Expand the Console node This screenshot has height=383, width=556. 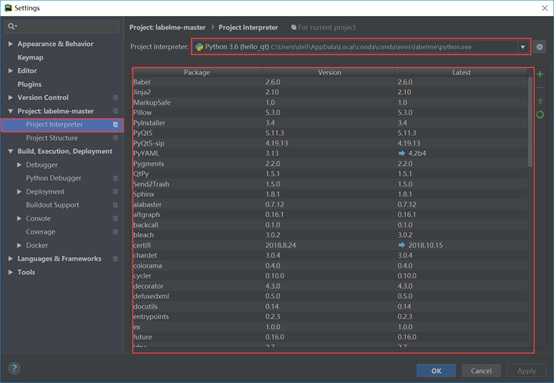[19, 218]
